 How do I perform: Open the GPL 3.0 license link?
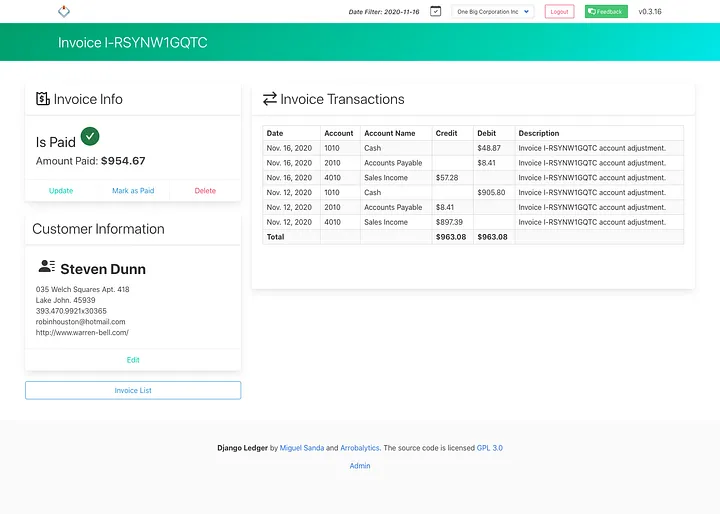tap(489, 448)
